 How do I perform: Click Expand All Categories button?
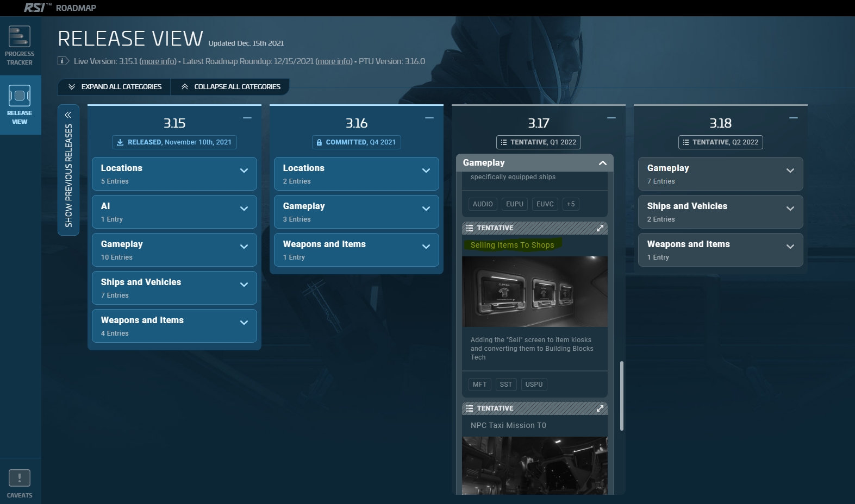click(114, 87)
